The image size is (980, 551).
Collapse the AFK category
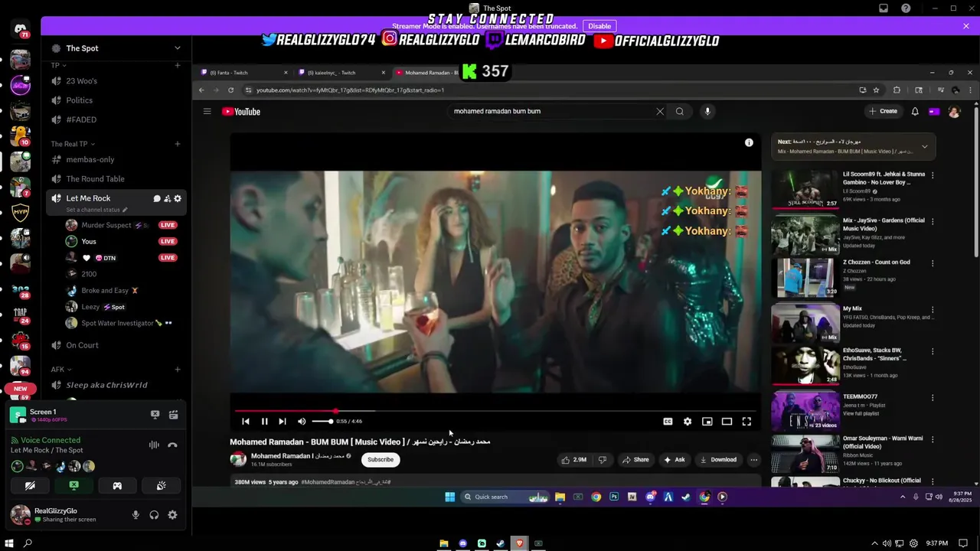[x=60, y=369]
